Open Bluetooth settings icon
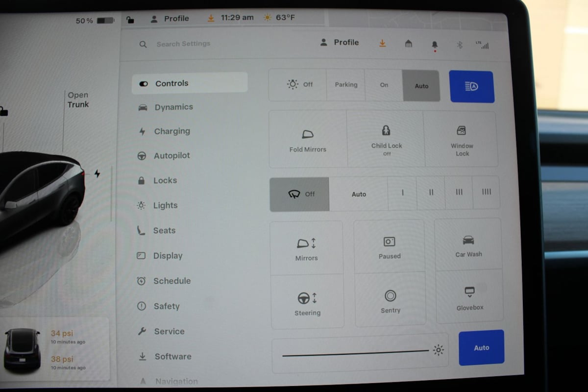 point(460,45)
